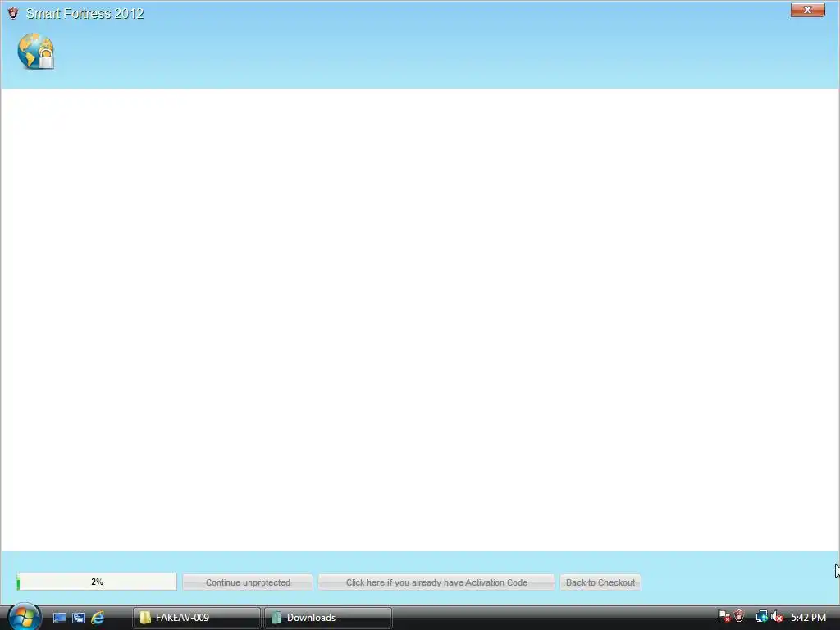Image resolution: width=840 pixels, height=630 pixels.
Task: Switch to the Downloads taskbar window
Action: coord(328,618)
